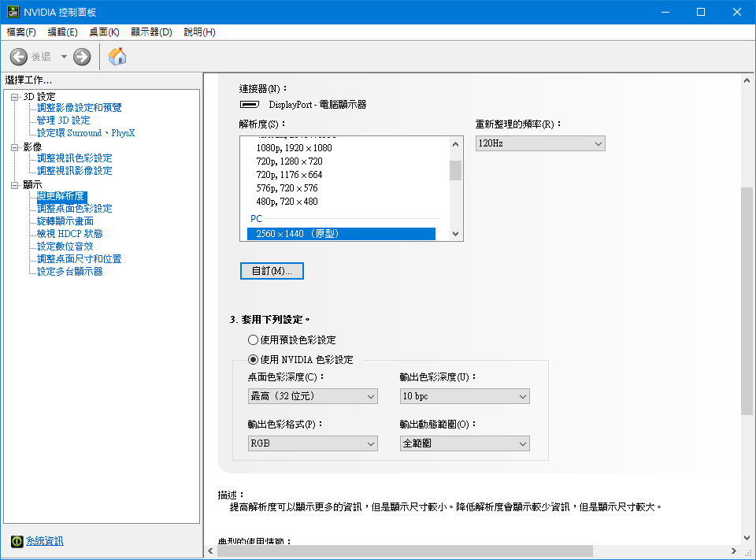Collapse the 顯示 tree node
Screen dimensions: 756x560
[x=15, y=185]
